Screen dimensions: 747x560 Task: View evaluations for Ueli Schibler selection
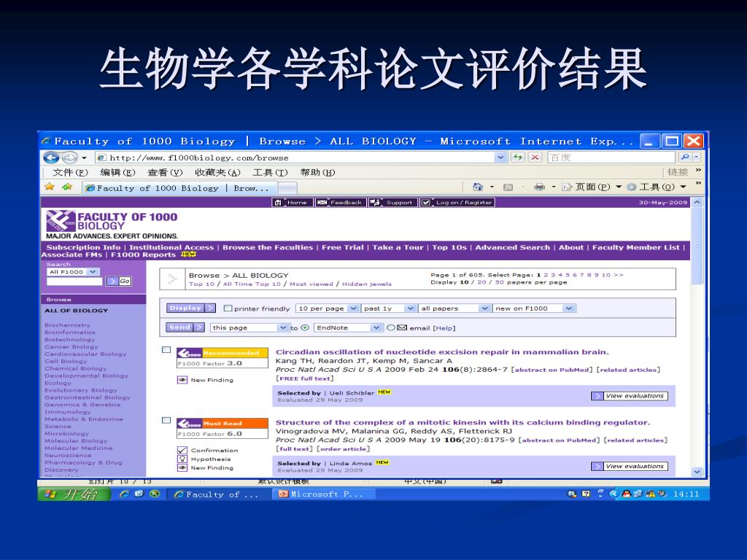[x=630, y=396]
